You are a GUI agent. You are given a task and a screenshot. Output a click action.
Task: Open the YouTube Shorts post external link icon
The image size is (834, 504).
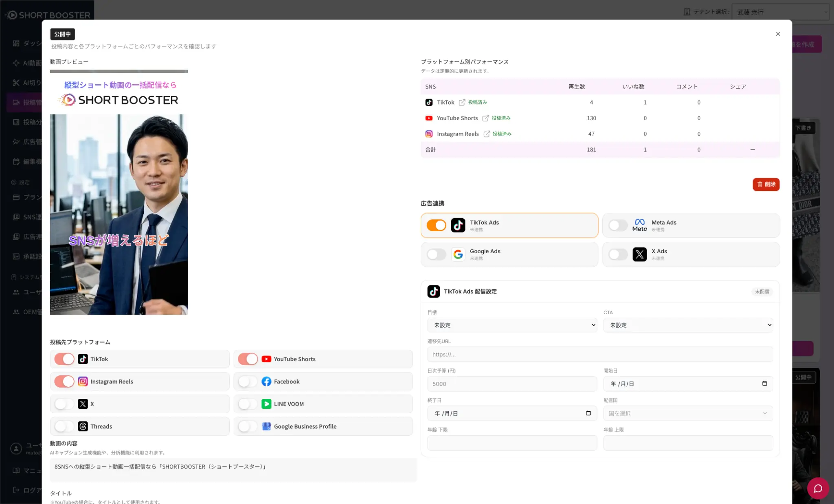pyautogui.click(x=485, y=118)
